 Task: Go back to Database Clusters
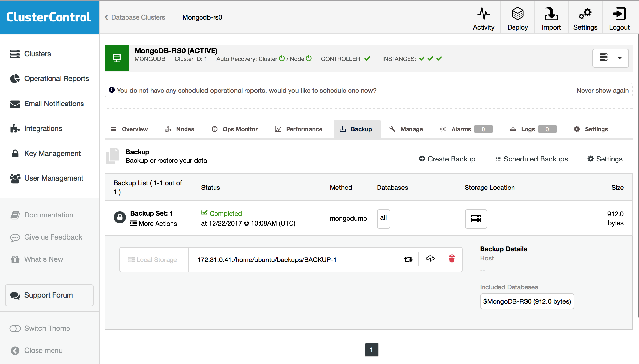coord(135,17)
